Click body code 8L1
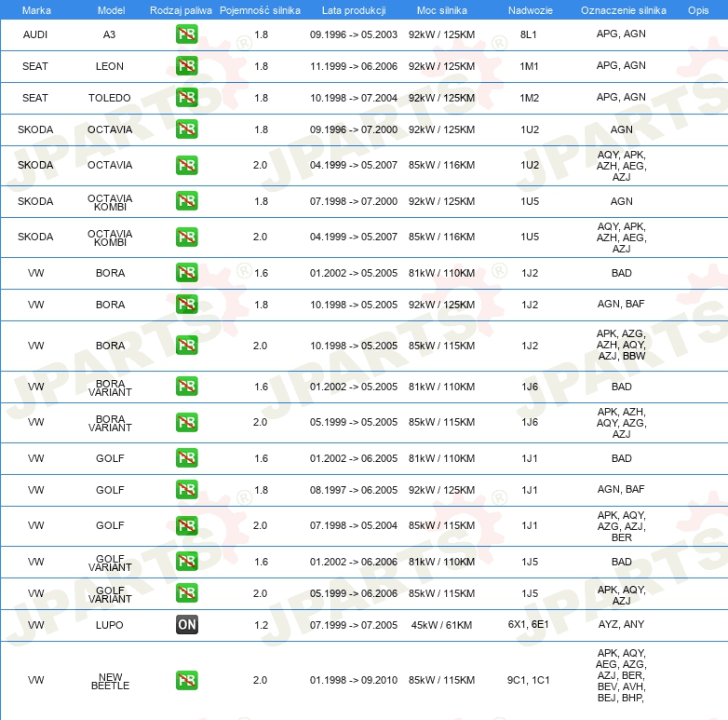 [529, 34]
